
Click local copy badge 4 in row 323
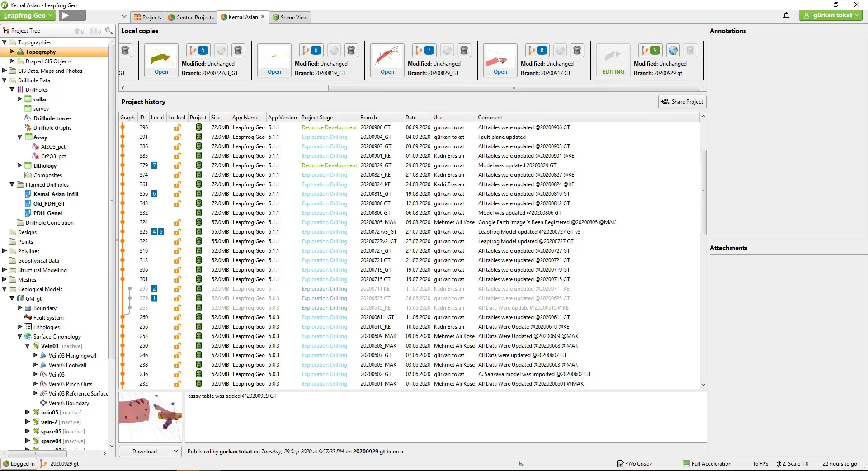pyautogui.click(x=154, y=232)
